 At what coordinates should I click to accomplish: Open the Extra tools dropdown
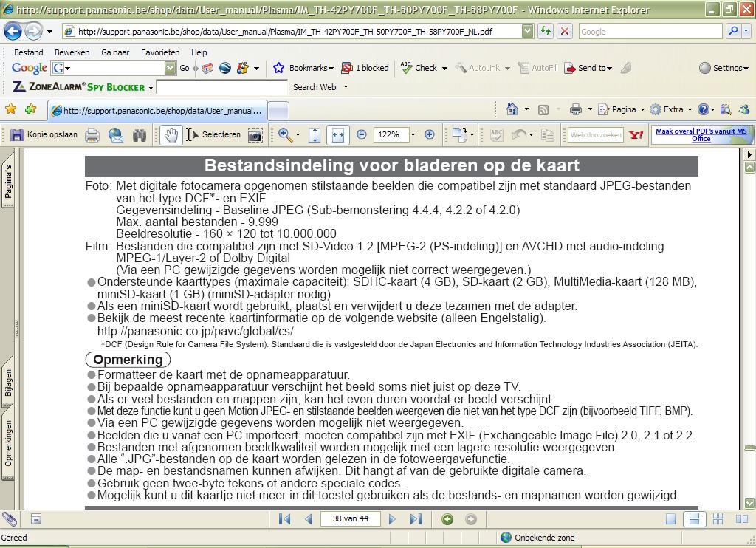pos(670,109)
